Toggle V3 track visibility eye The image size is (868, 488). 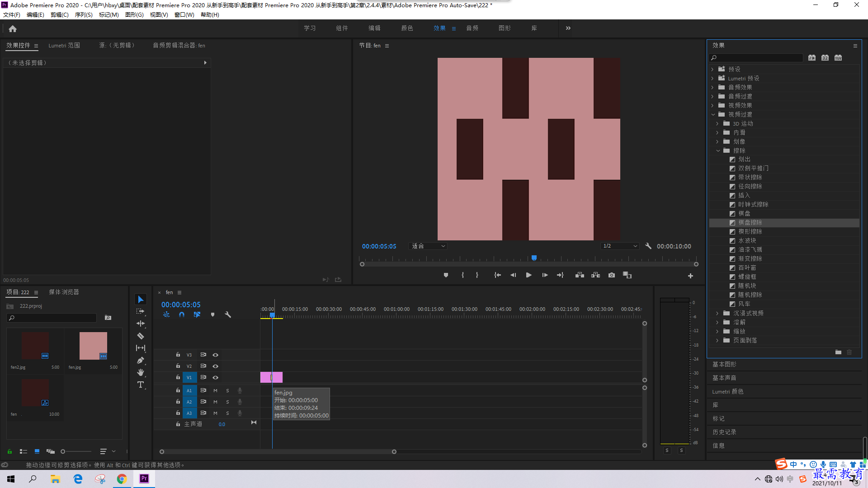coord(216,355)
